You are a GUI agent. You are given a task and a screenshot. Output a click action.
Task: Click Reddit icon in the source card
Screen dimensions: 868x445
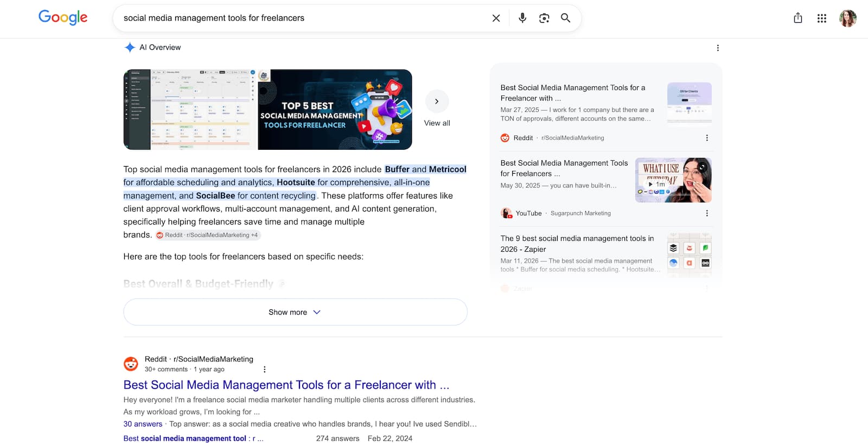pos(505,138)
